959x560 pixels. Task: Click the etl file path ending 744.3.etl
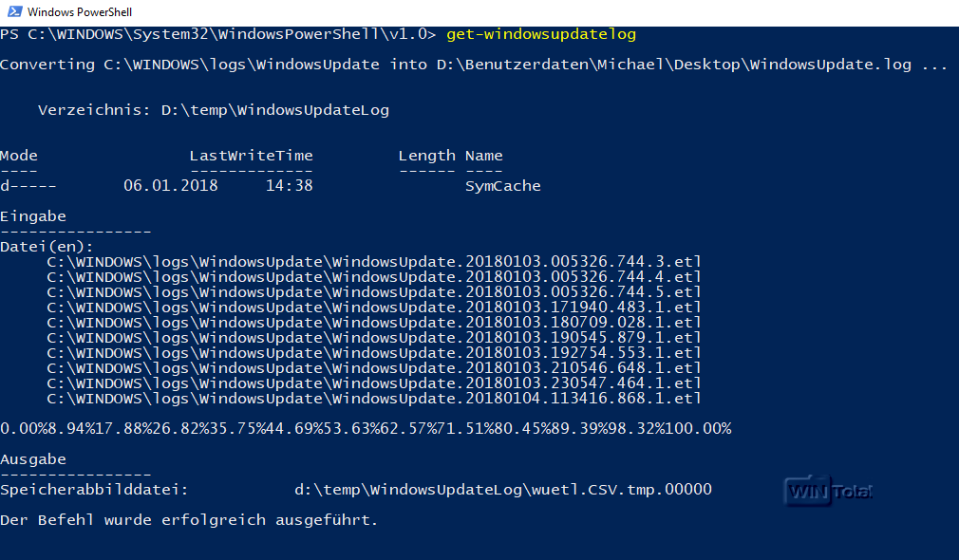tap(374, 262)
